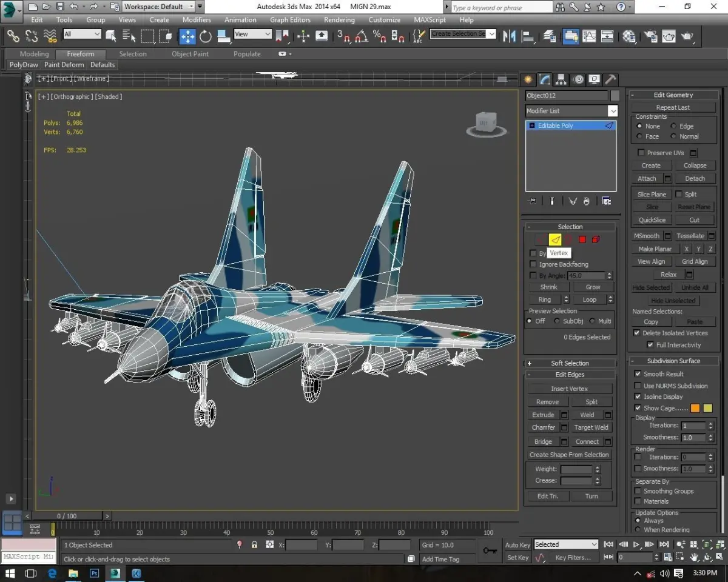Expand the Editable Poly stack entry
Screen dimensions: 728x582
point(532,125)
